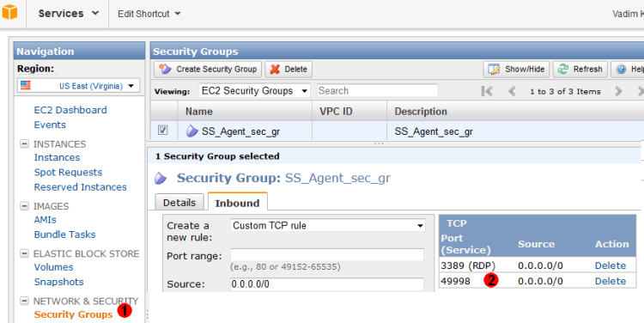
Task: Collapse the INSTANCES navigation section
Action: coord(25,143)
